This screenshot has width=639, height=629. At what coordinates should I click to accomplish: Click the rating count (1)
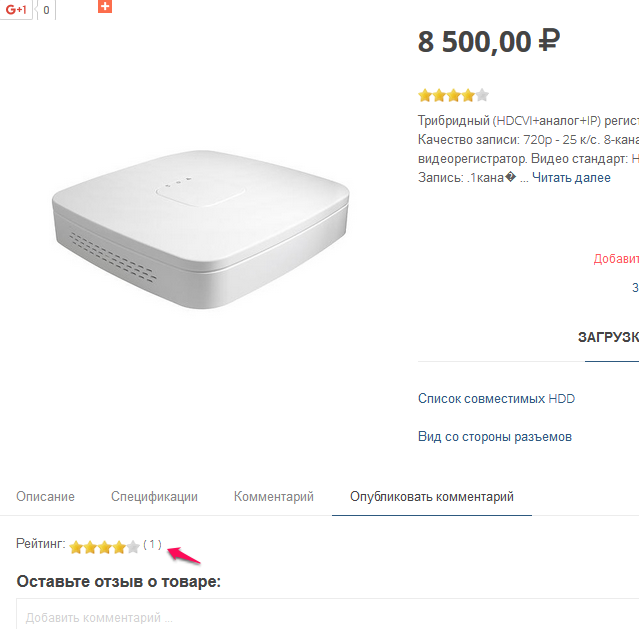[x=152, y=544]
